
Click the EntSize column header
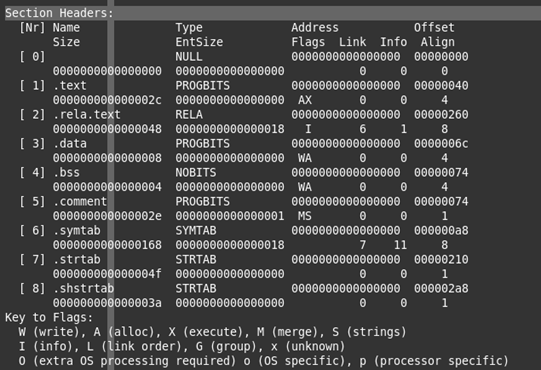tap(199, 42)
